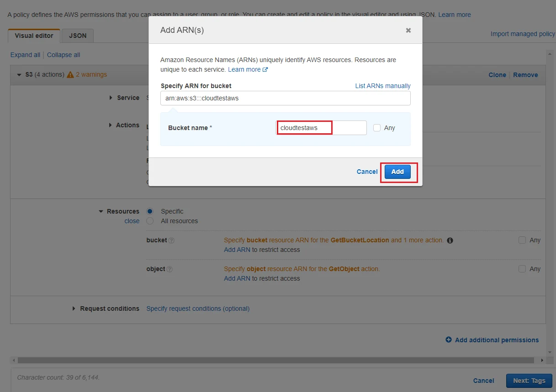Cancel the Add ARN(s) dialog
The height and width of the screenshot is (392, 556).
click(x=367, y=172)
